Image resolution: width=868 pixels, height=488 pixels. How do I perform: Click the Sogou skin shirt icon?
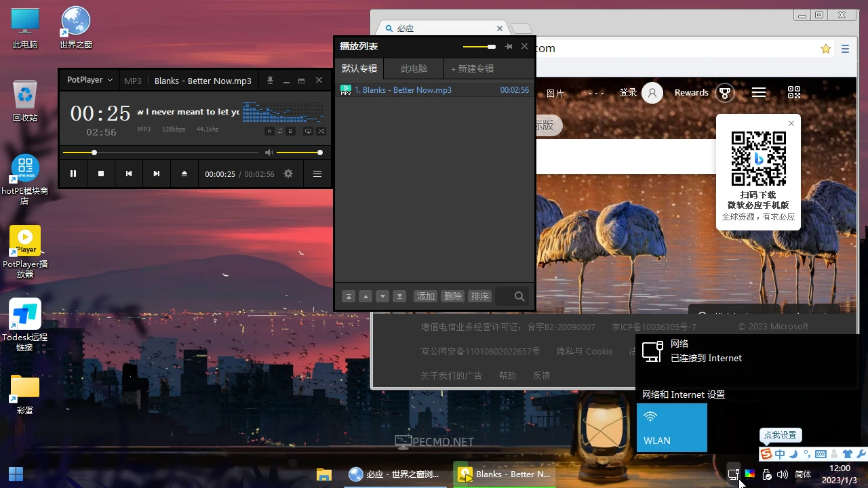click(x=848, y=454)
